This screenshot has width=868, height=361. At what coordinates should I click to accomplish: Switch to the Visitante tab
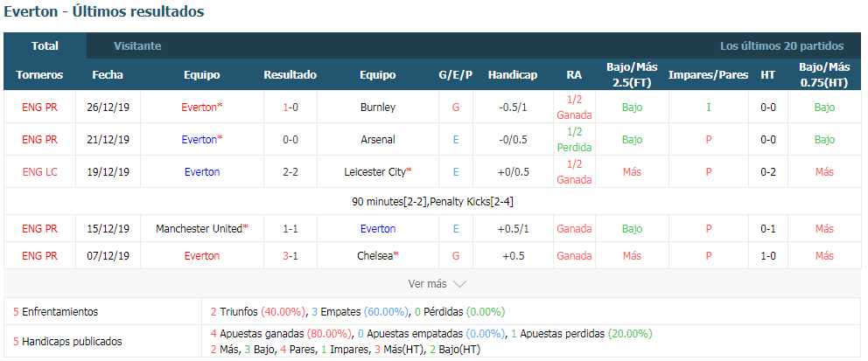click(137, 45)
